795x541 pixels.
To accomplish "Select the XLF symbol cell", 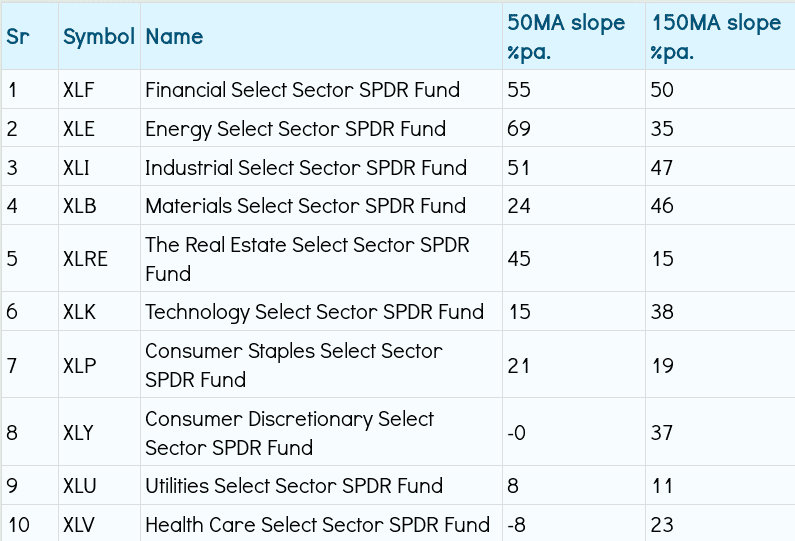I will coord(79,90).
